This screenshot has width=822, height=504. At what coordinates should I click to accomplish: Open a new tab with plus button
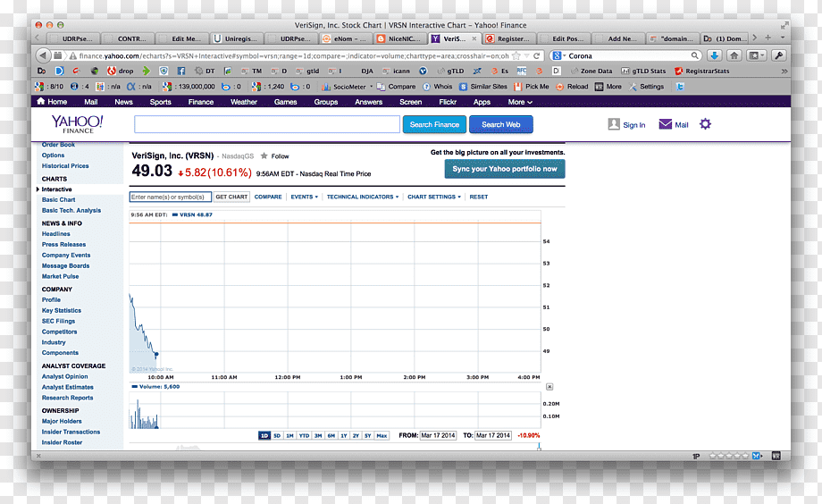click(767, 38)
